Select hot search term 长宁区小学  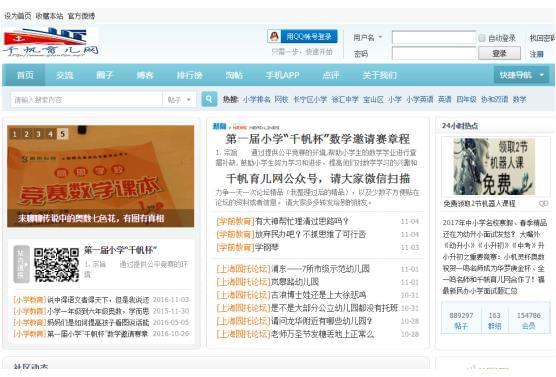point(310,99)
